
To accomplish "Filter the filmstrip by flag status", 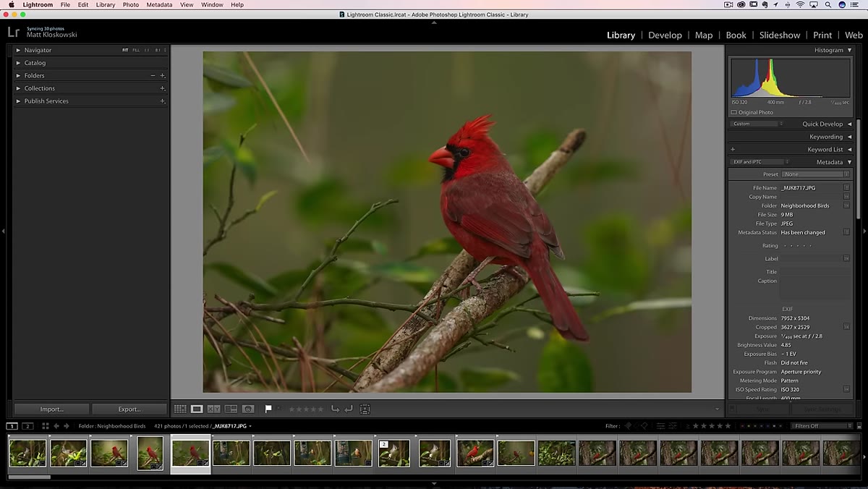I will 637,426.
